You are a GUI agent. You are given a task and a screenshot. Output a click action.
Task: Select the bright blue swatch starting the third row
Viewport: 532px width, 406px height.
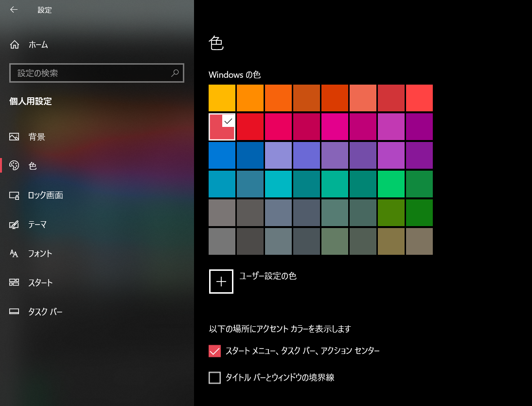tap(222, 155)
